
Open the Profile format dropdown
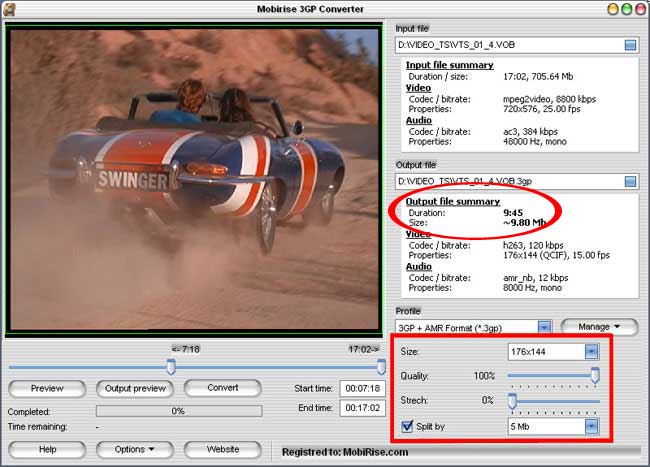[x=544, y=327]
